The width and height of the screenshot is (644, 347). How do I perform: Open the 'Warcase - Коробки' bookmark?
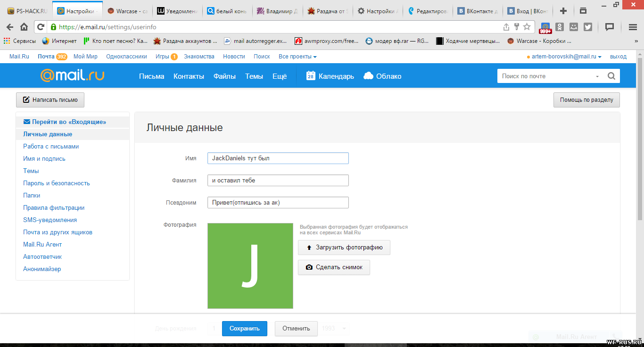click(539, 41)
